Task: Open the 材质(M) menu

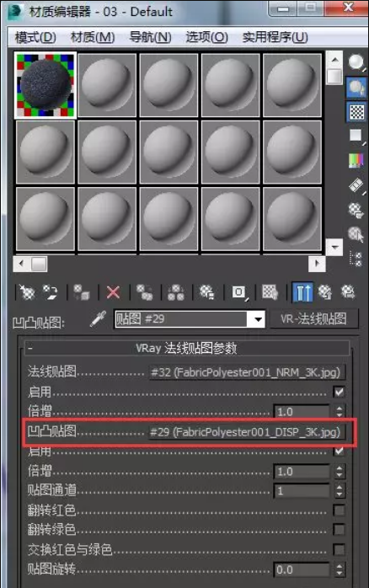Action: pos(93,37)
